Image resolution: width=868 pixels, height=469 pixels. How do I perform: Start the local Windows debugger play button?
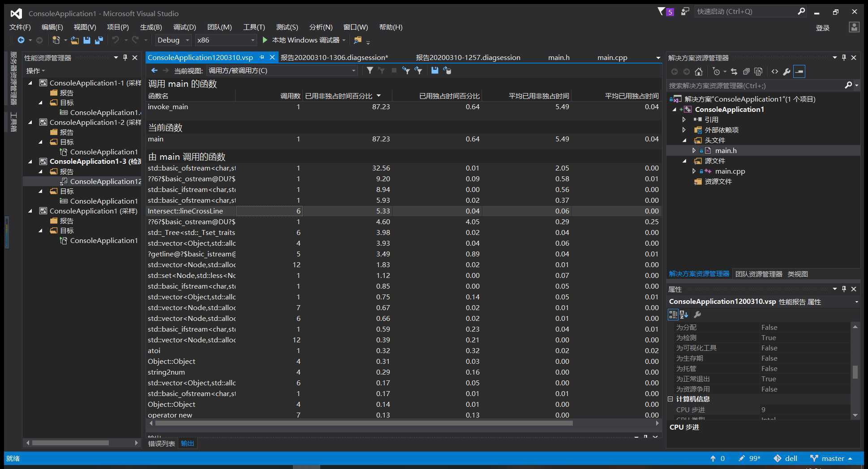[x=265, y=40]
